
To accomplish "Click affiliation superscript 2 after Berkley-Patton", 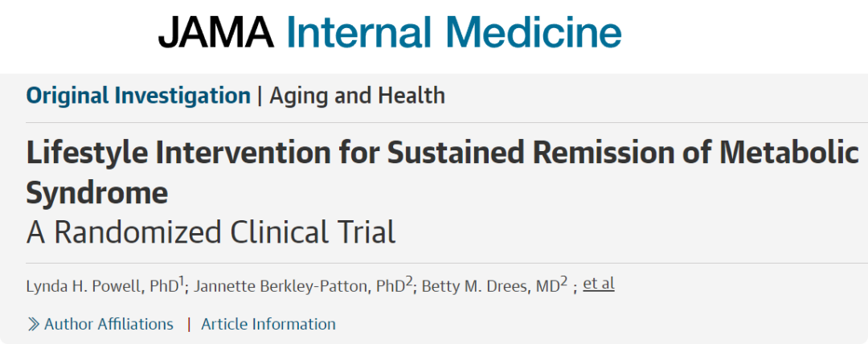I will click(x=408, y=281).
